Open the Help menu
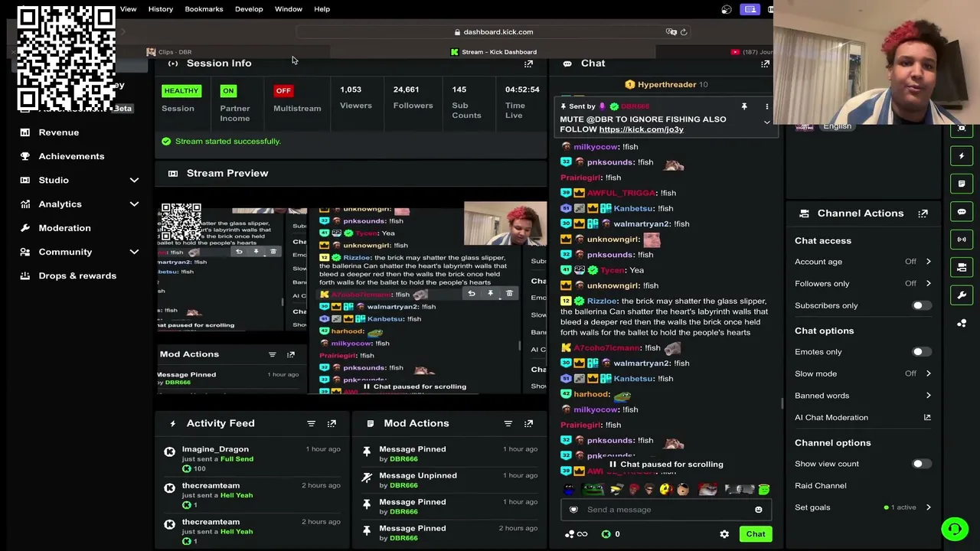980x551 pixels. coord(322,9)
